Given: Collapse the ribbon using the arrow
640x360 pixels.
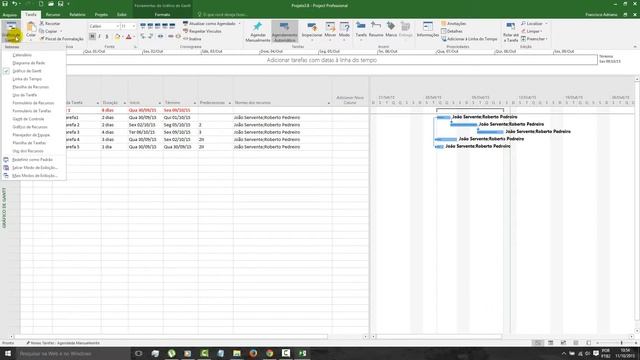Looking at the screenshot, I should click(x=635, y=47).
